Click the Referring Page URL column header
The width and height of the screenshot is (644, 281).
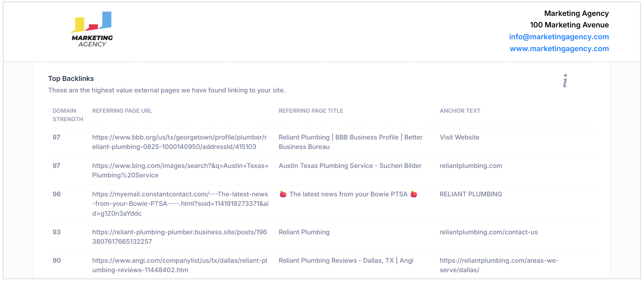122,111
